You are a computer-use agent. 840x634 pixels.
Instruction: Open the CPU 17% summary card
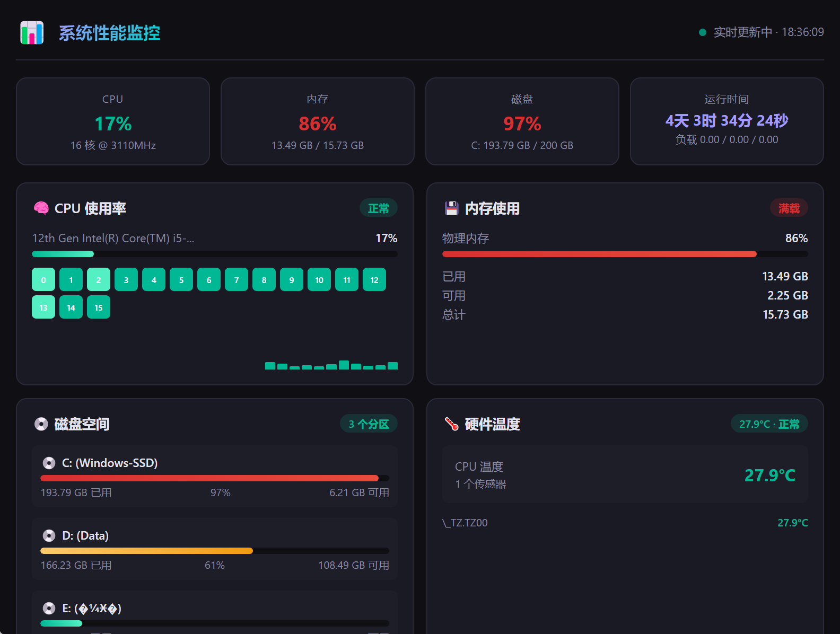tap(113, 121)
